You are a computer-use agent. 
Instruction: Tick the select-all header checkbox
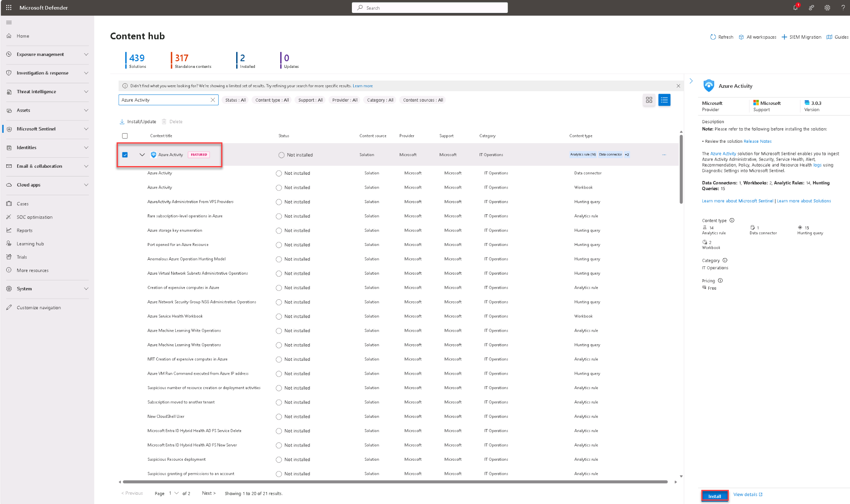tap(125, 136)
